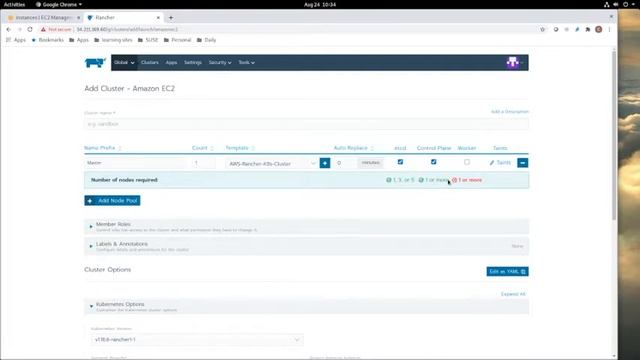Open the Tools dropdown menu

pyautogui.click(x=247, y=62)
